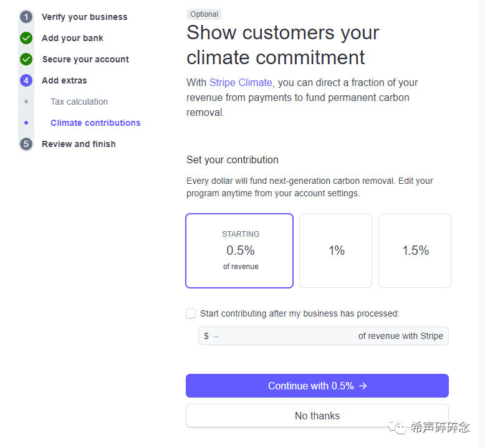Go to Review and finish step
Screen dimensions: 485x448
pyautogui.click(x=79, y=144)
